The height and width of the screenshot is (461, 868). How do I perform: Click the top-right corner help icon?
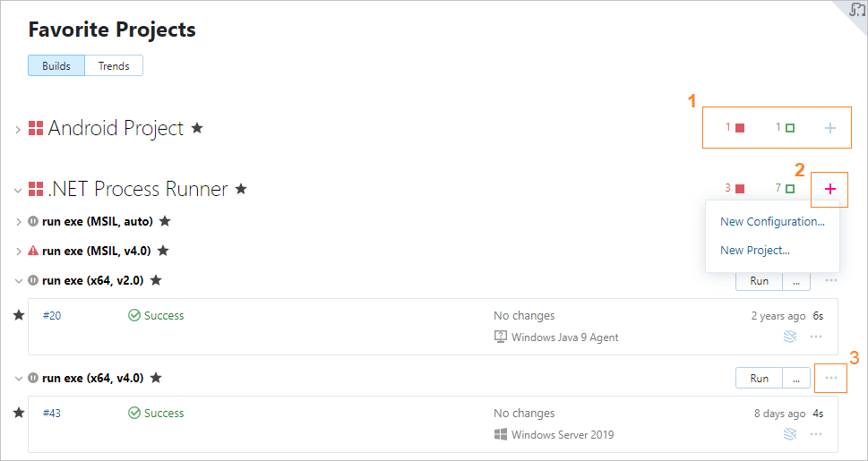pos(857,9)
